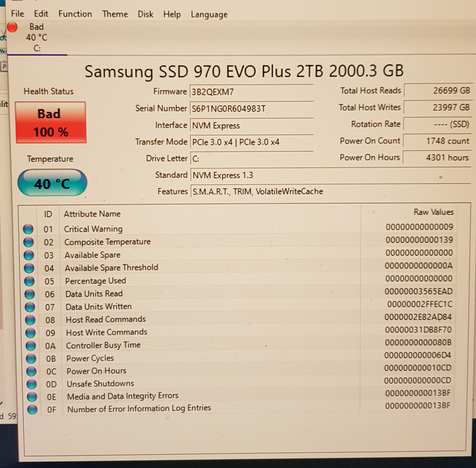This screenshot has height=468, width=476.
Task: Click raw value 00002E82AD84
Action: (x=418, y=317)
